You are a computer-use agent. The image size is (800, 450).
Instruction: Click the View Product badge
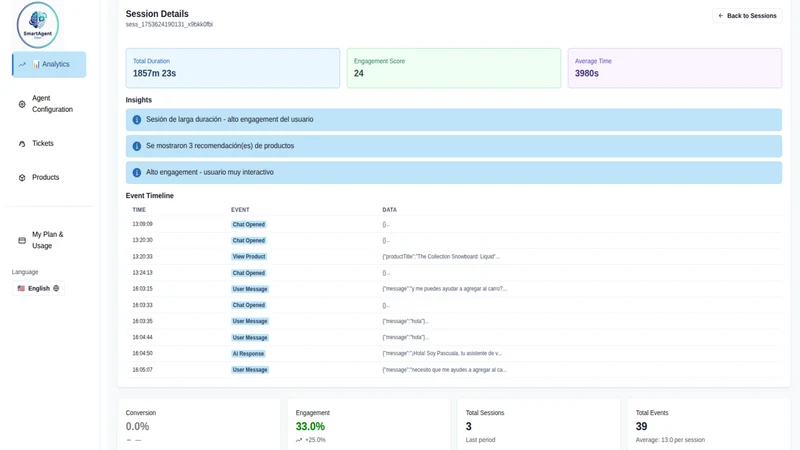(249, 257)
